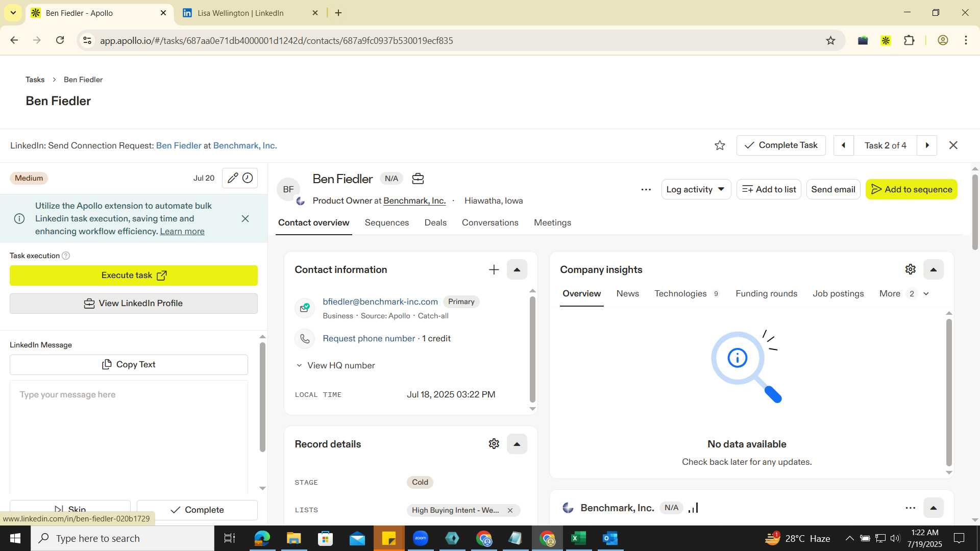Click View LinkedIn Profile button
Viewport: 980px width, 551px height.
click(x=134, y=304)
